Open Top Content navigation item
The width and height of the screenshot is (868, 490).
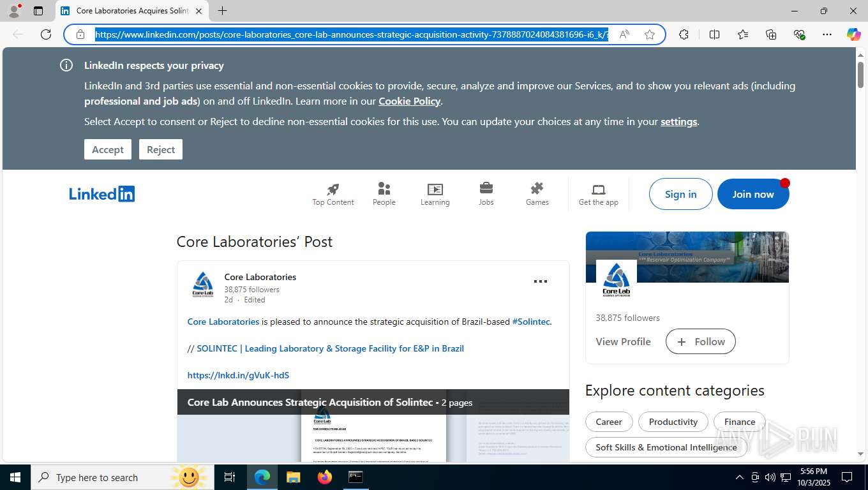pyautogui.click(x=333, y=194)
